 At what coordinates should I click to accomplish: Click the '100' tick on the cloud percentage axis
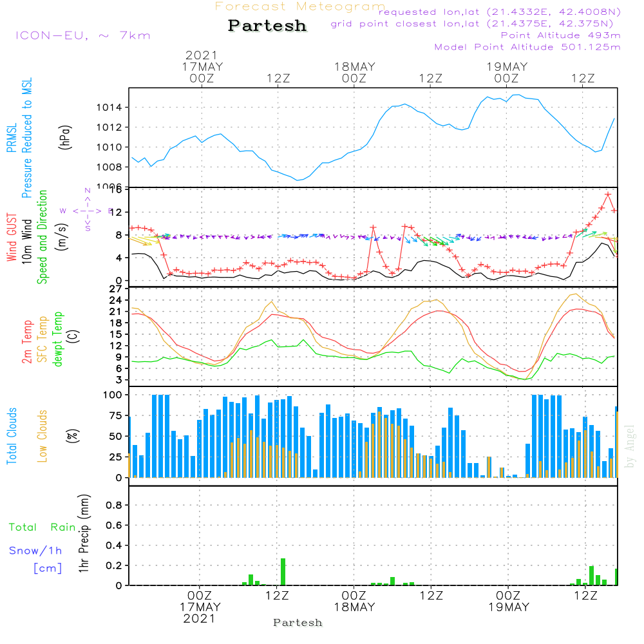point(113,395)
